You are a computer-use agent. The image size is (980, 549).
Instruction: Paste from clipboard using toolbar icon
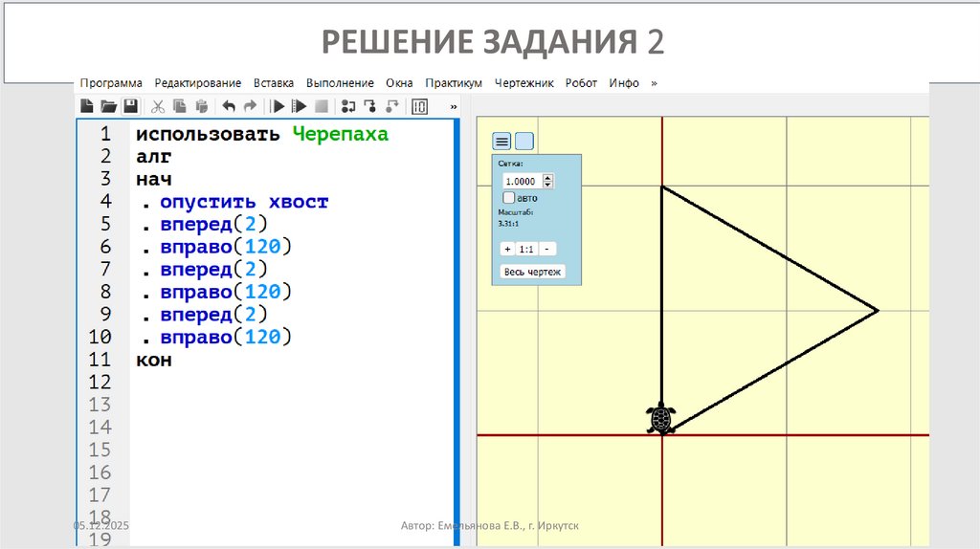[201, 106]
